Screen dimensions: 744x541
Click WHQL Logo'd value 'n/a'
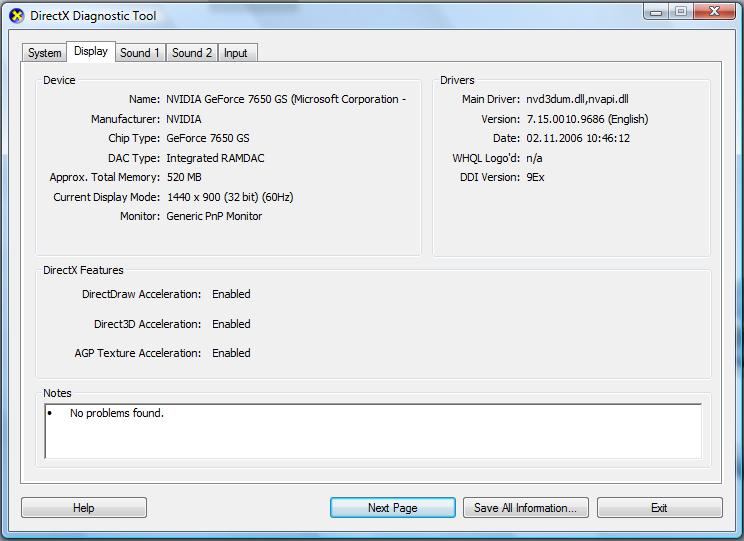pyautogui.click(x=534, y=158)
